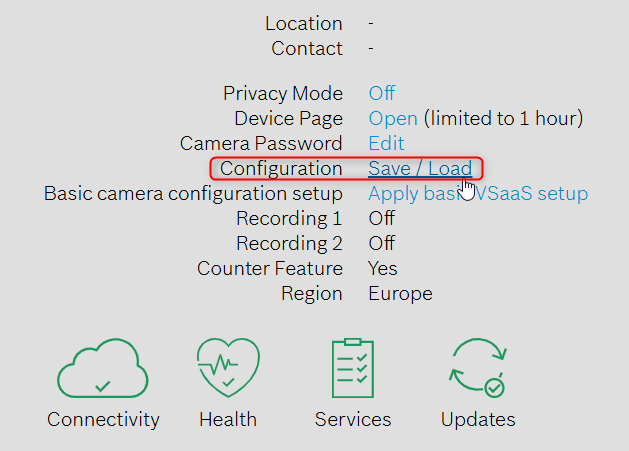629x451 pixels.
Task: Select the Services text label
Action: pos(352,420)
